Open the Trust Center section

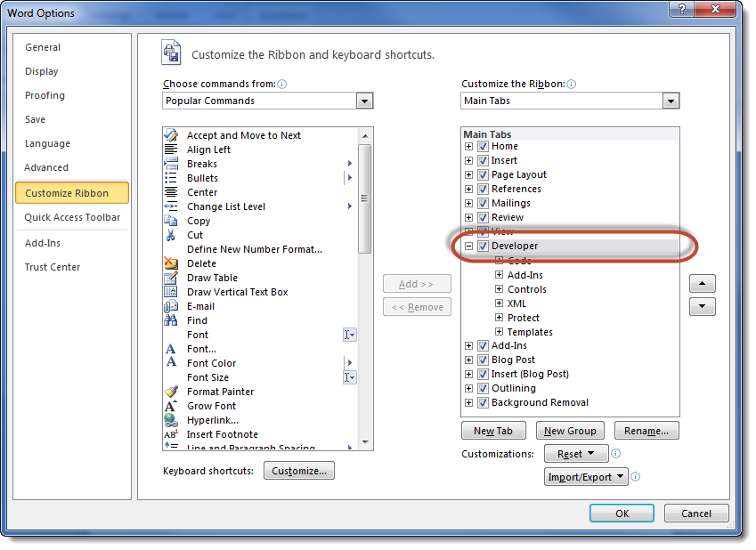pos(53,267)
